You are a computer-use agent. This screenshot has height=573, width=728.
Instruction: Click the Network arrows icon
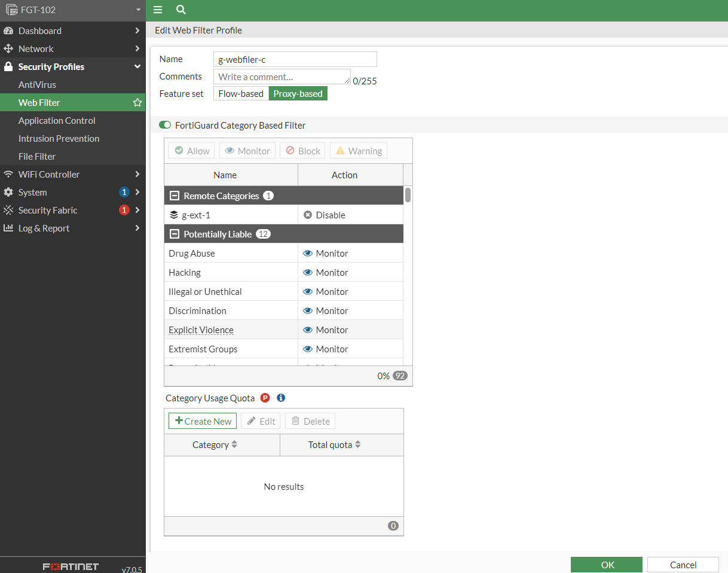(8, 48)
